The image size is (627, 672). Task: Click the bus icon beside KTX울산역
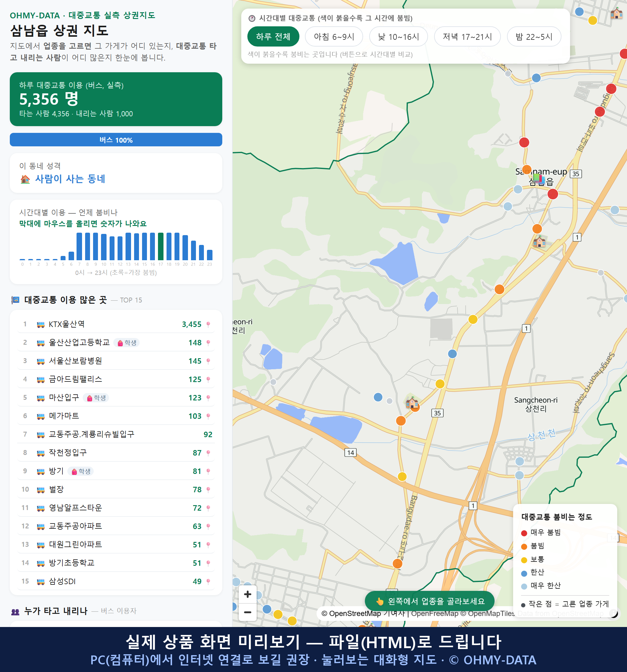click(x=40, y=325)
